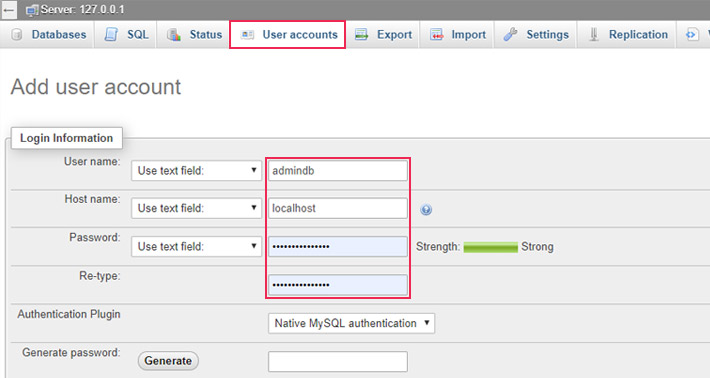The width and height of the screenshot is (710, 378).
Task: Expand User name 'Use text field' dropdown
Action: click(x=197, y=171)
